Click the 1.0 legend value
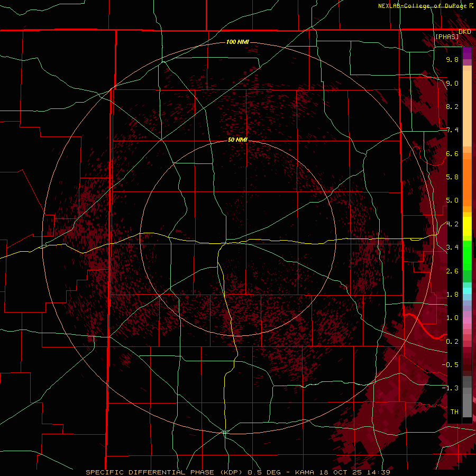This screenshot has height=476, width=476. pyautogui.click(x=452, y=318)
